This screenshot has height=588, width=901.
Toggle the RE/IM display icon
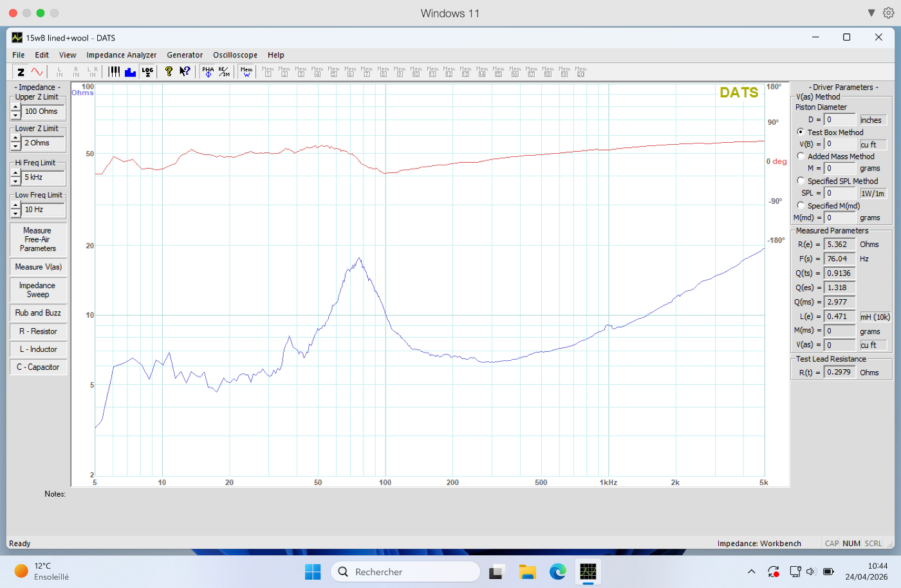pos(224,72)
